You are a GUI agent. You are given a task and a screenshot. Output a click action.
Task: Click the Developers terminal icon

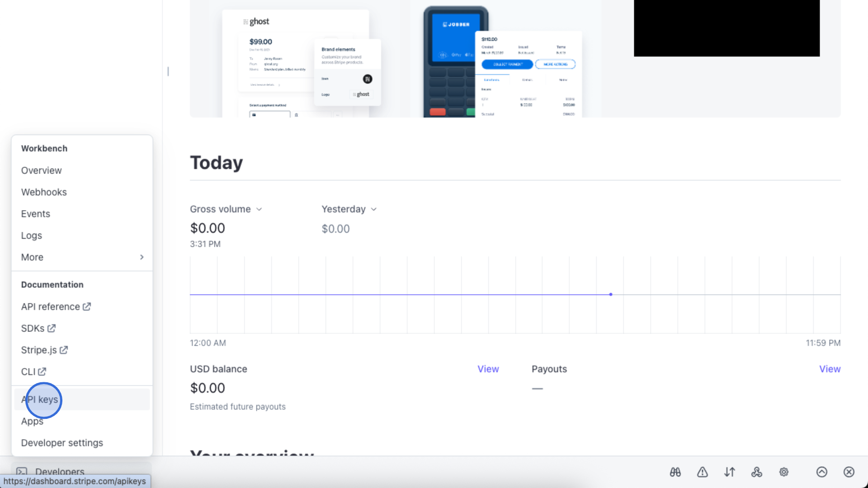(x=22, y=472)
